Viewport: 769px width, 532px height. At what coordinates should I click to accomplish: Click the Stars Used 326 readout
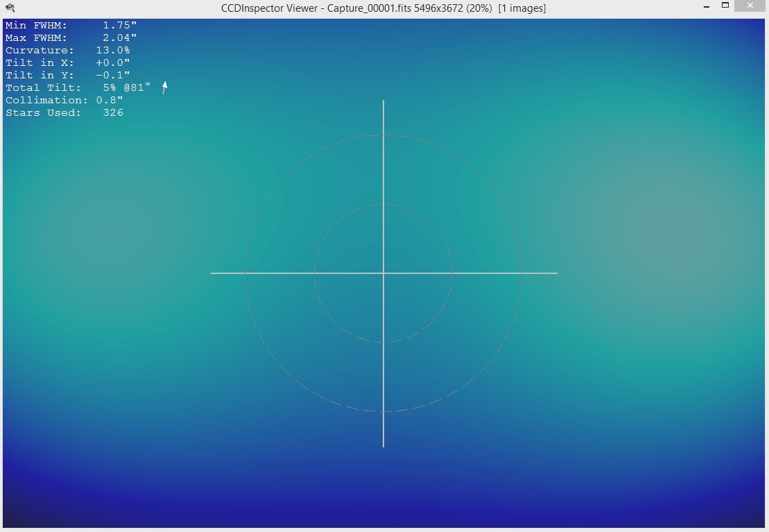[x=64, y=113]
